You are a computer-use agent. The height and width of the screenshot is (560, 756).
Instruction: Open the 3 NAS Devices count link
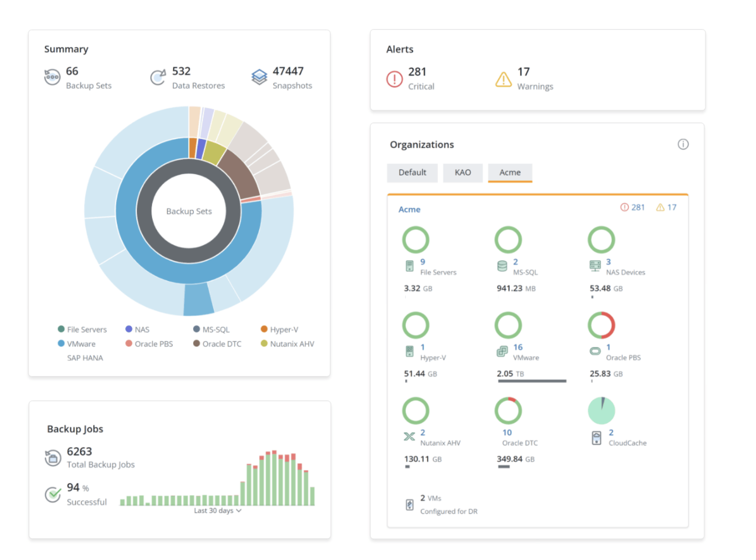(x=608, y=262)
